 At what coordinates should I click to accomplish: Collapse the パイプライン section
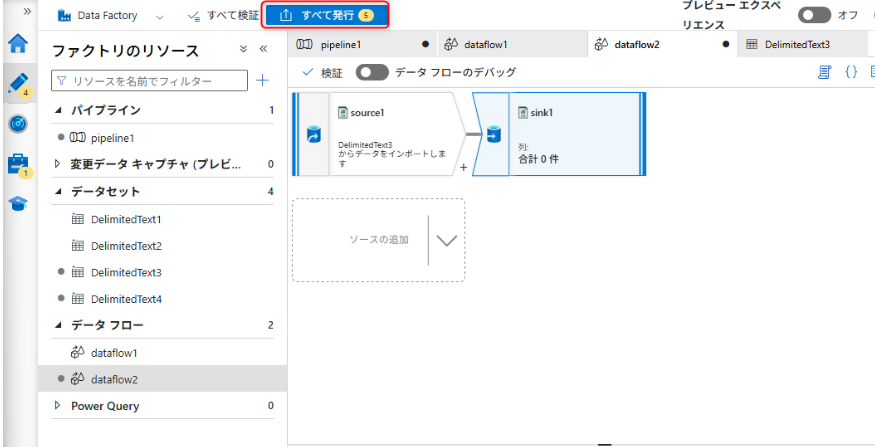58,110
